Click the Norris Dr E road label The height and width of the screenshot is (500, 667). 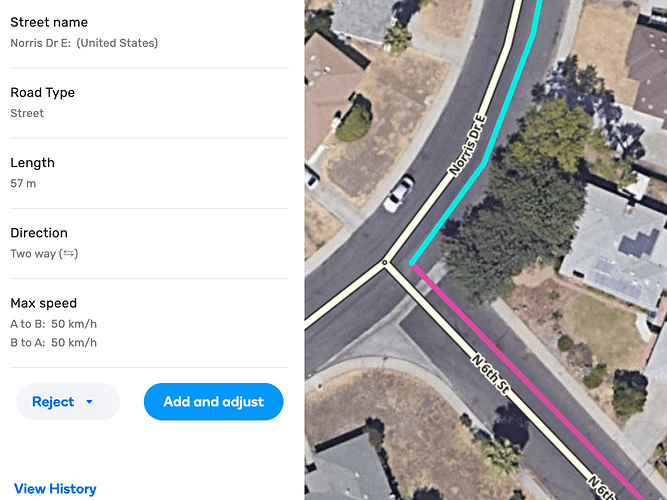click(x=467, y=145)
